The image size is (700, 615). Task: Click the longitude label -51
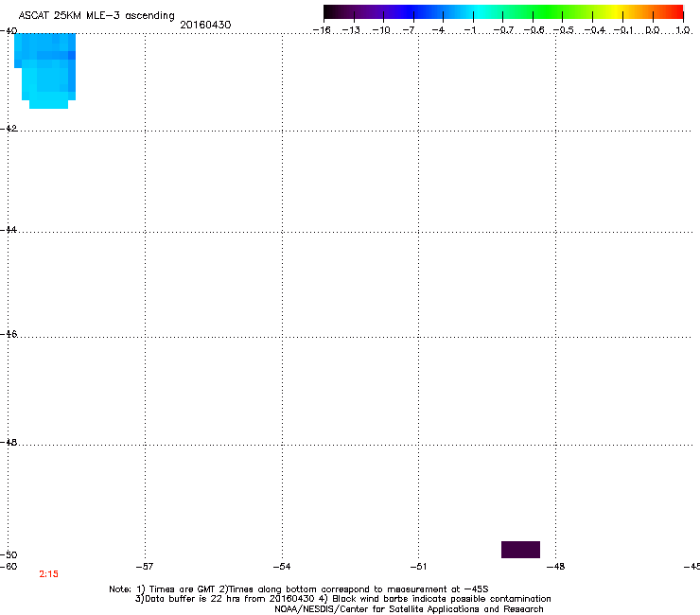tap(418, 567)
